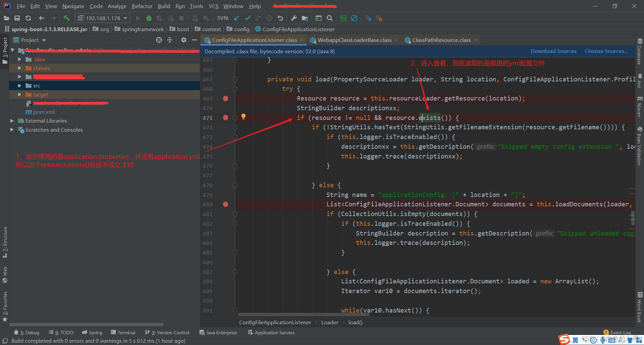Click the SVN Update Project blue arrow

point(236,18)
